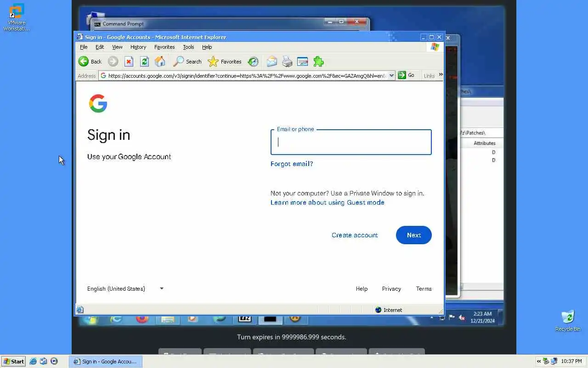Click the 7-Zip icon in the inner Windows 7 taskbar
588x368 pixels.
[x=245, y=319]
